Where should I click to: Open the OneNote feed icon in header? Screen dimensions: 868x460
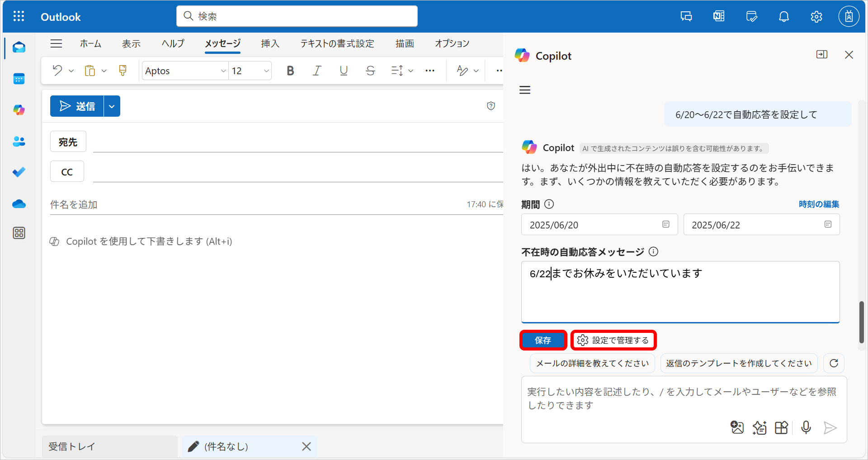click(x=719, y=17)
